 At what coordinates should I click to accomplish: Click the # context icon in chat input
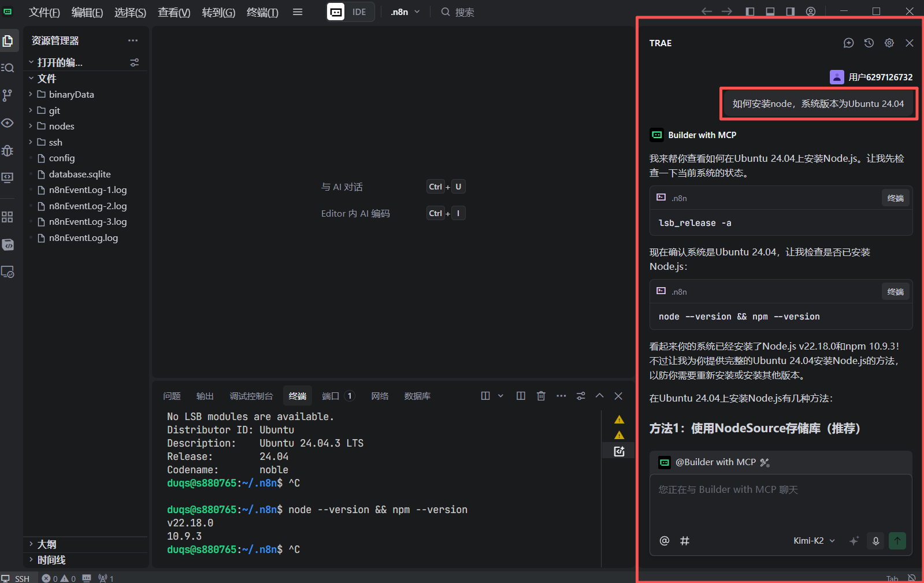[685, 541]
